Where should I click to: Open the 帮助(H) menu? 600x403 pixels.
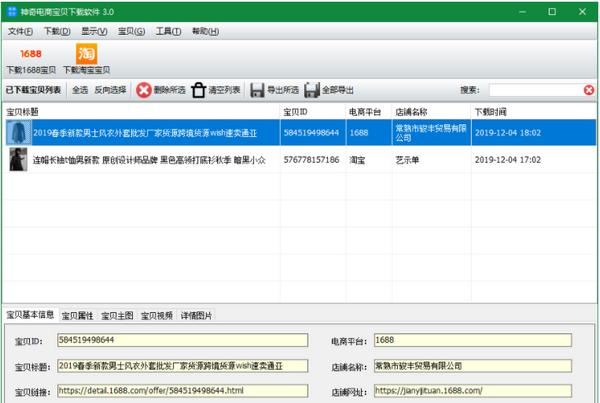point(205,31)
